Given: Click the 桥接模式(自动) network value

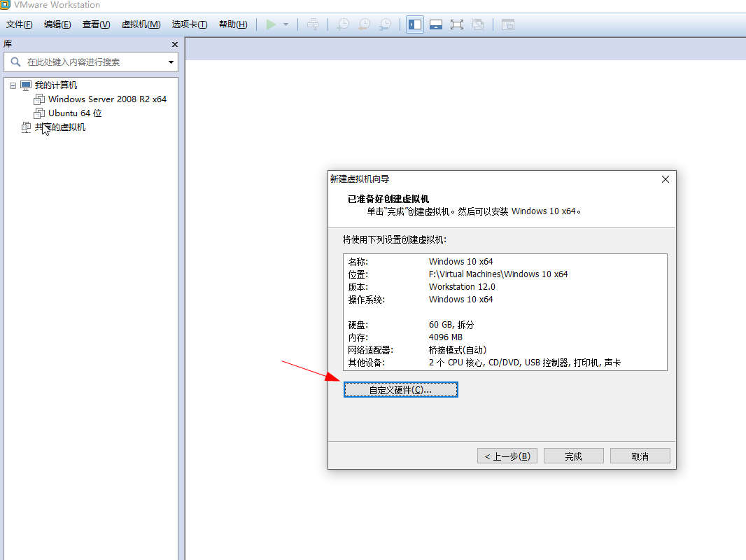Looking at the screenshot, I should pyautogui.click(x=458, y=350).
